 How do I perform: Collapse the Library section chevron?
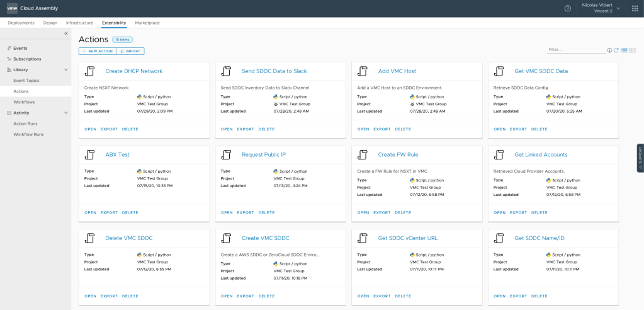point(66,70)
